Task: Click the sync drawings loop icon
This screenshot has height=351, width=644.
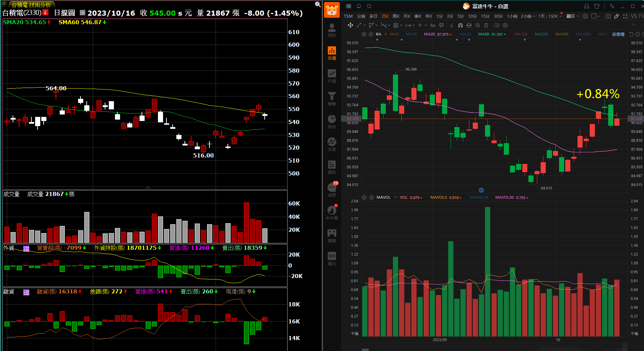Action: [x=469, y=25]
